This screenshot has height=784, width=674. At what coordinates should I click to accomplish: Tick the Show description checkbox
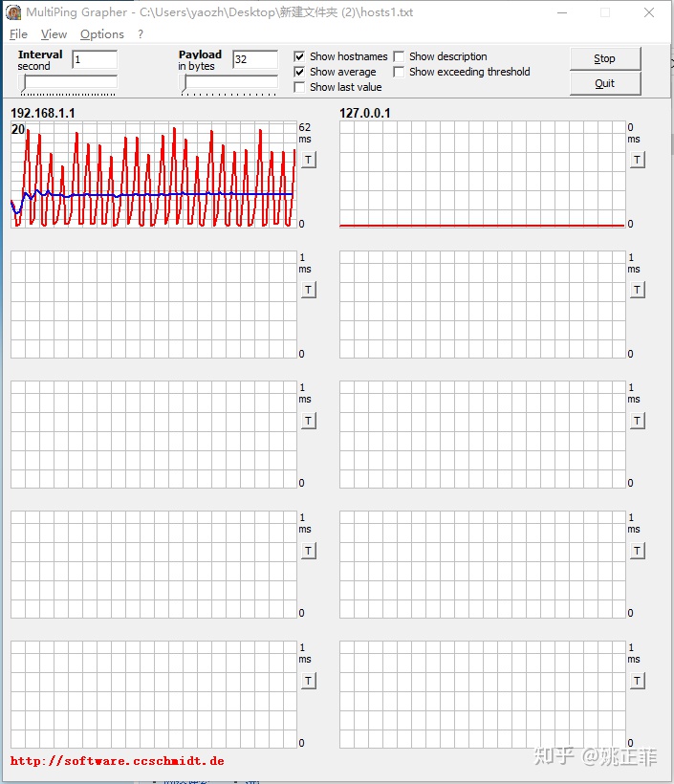click(x=400, y=56)
